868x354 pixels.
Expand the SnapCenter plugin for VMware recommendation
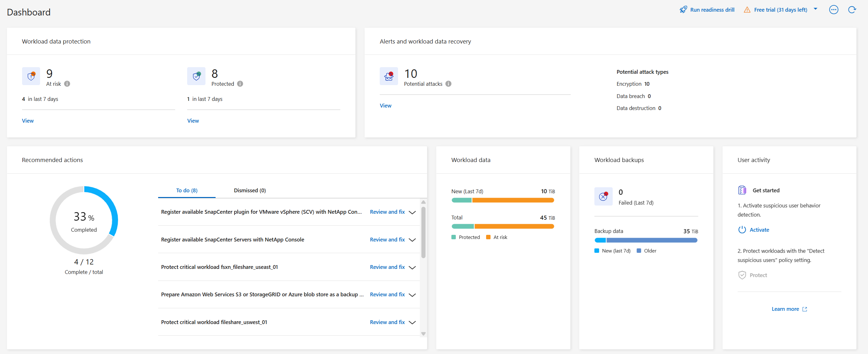click(412, 212)
